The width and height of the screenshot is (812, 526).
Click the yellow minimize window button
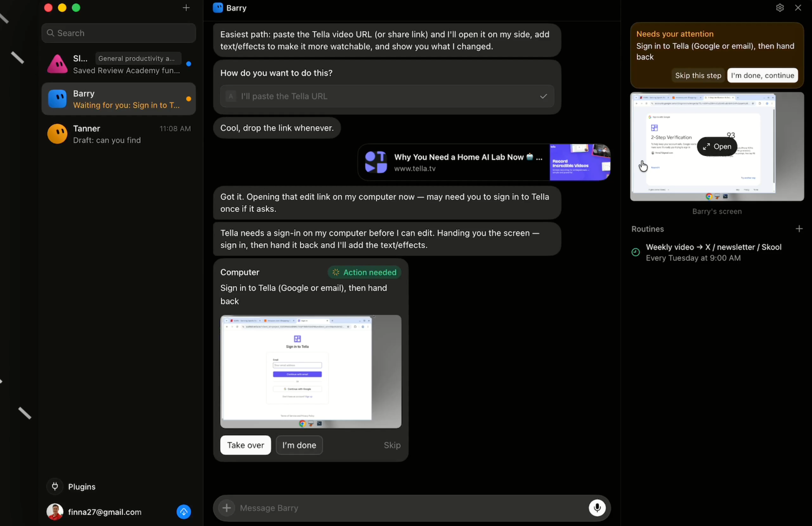[62, 8]
